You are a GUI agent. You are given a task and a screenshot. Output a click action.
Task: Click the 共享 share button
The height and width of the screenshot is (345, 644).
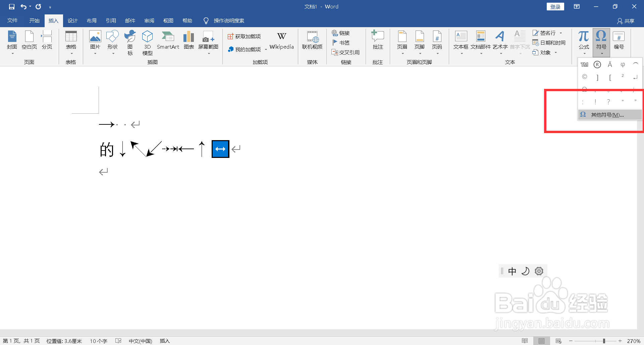[626, 21]
